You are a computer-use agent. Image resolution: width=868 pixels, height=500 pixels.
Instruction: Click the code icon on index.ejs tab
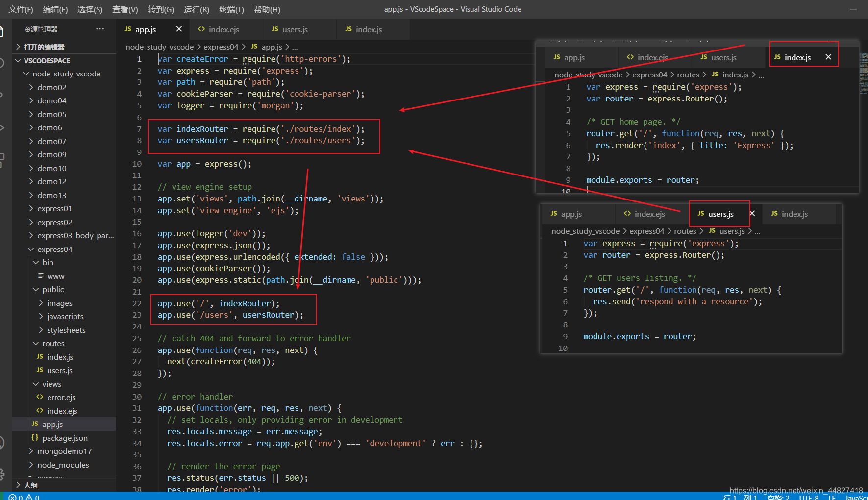point(201,29)
